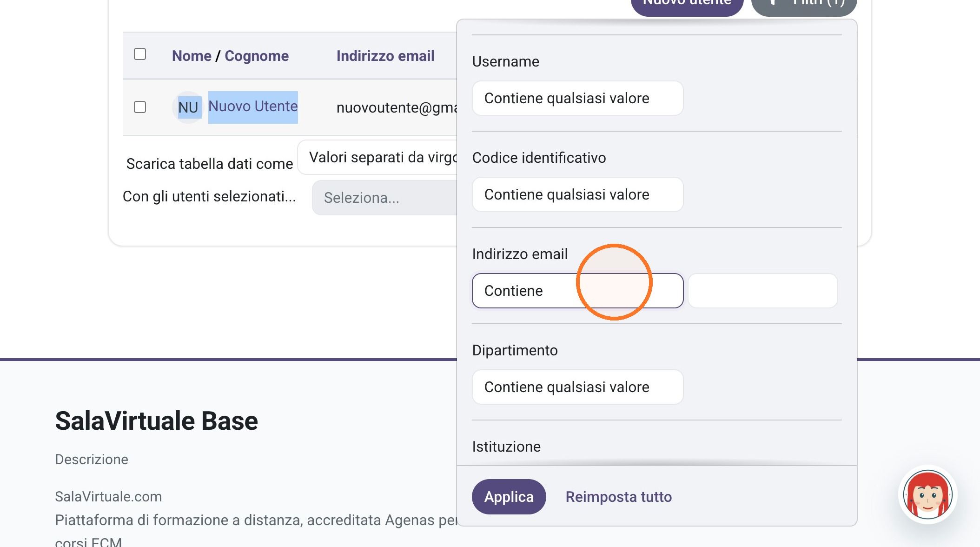Open the Username filter dropdown
Image resolution: width=980 pixels, height=547 pixels.
pos(577,98)
